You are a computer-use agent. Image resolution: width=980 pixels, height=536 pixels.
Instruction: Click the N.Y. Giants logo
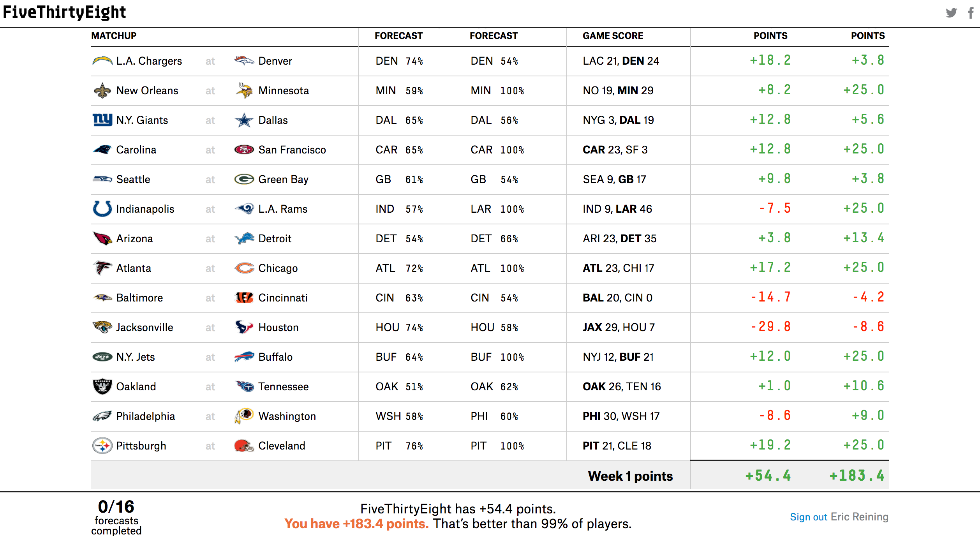pos(102,120)
